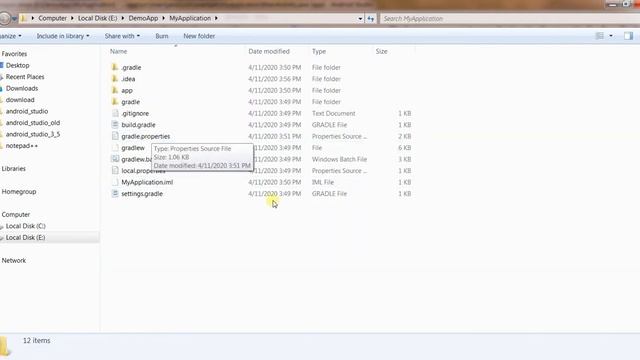Open the Share with dropdown

coord(122,36)
